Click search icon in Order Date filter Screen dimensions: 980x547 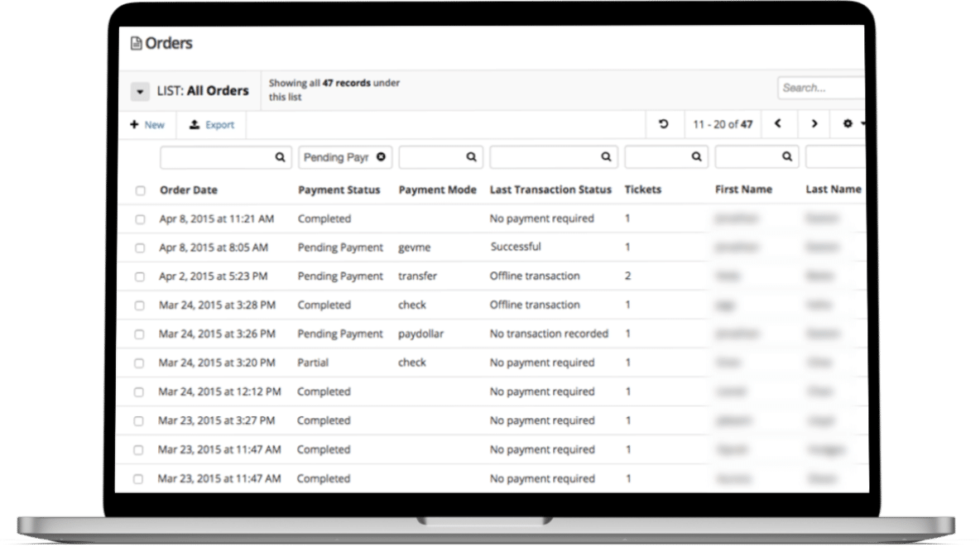coord(281,156)
